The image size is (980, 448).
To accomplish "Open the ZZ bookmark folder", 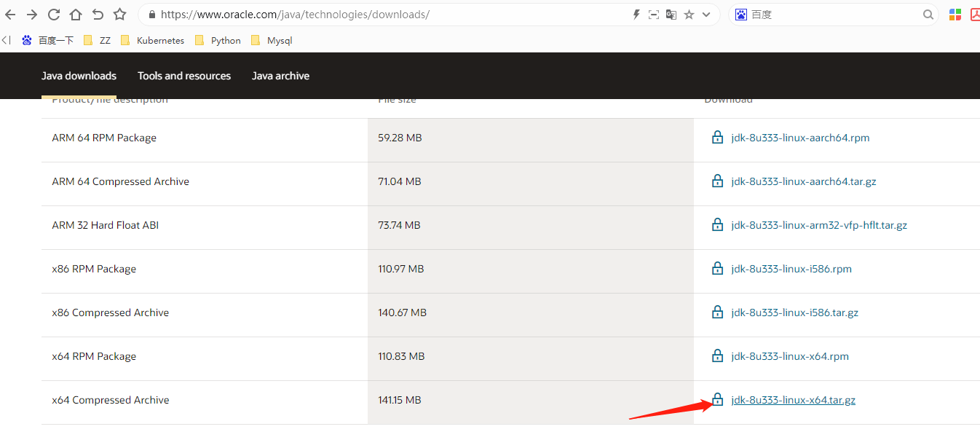I will coord(98,41).
